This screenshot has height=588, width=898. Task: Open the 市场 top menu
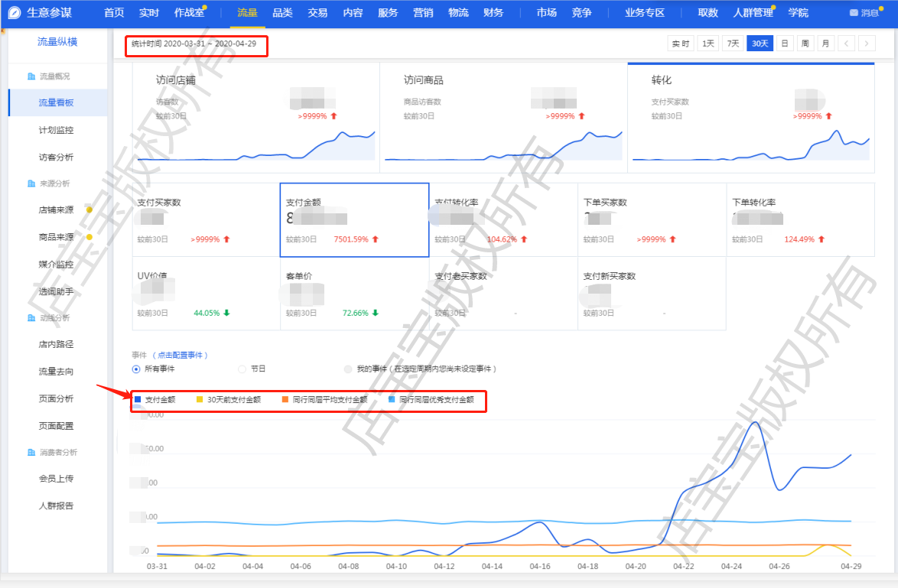click(x=546, y=13)
